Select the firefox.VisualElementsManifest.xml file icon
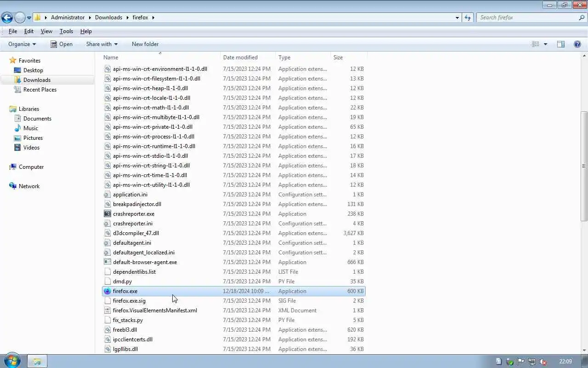Image resolution: width=588 pixels, height=368 pixels. click(107, 310)
